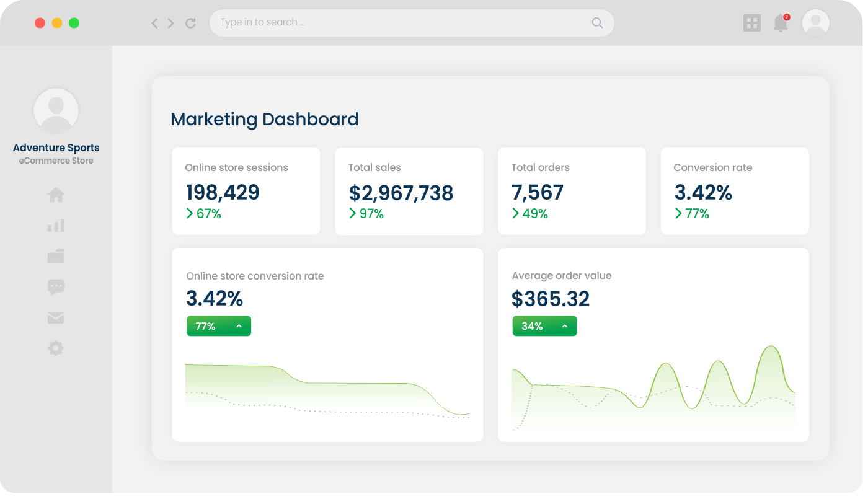Select the Online store sessions card
868x499 pixels.
(246, 191)
